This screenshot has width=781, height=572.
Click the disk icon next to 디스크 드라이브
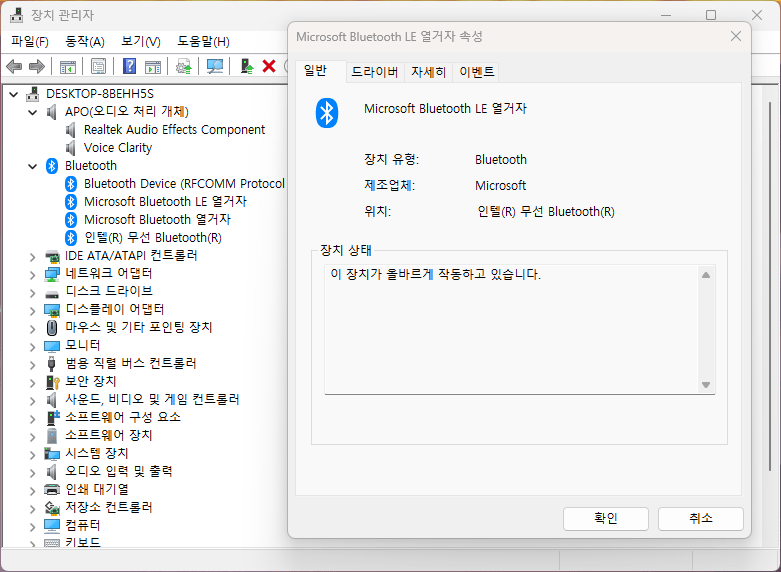pyautogui.click(x=52, y=292)
